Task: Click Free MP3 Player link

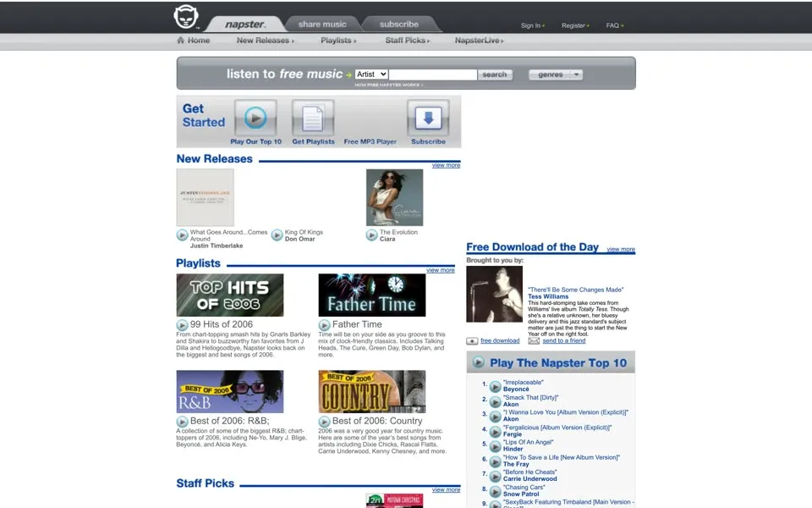Action: pyautogui.click(x=370, y=141)
